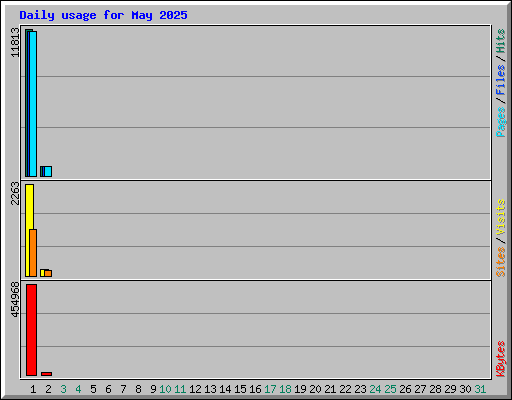Select the cyan Pages bar for day 1
Image resolution: width=512 pixels, height=400 pixels.
[x=33, y=104]
